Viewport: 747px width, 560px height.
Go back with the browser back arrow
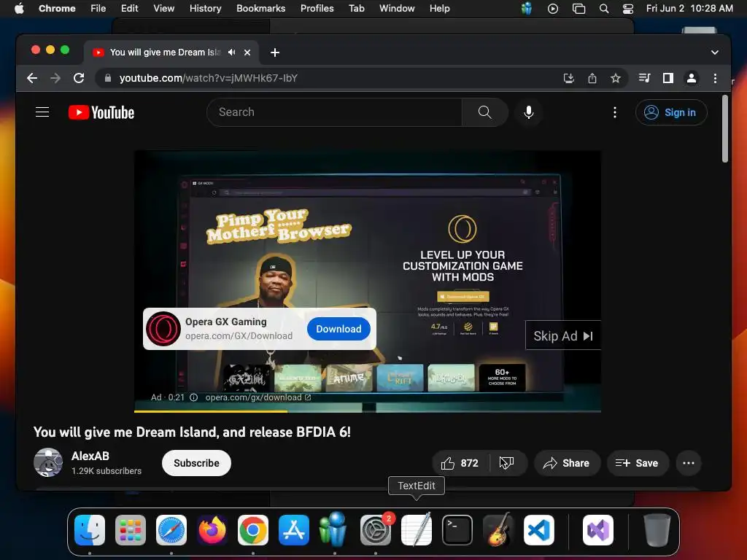32,78
